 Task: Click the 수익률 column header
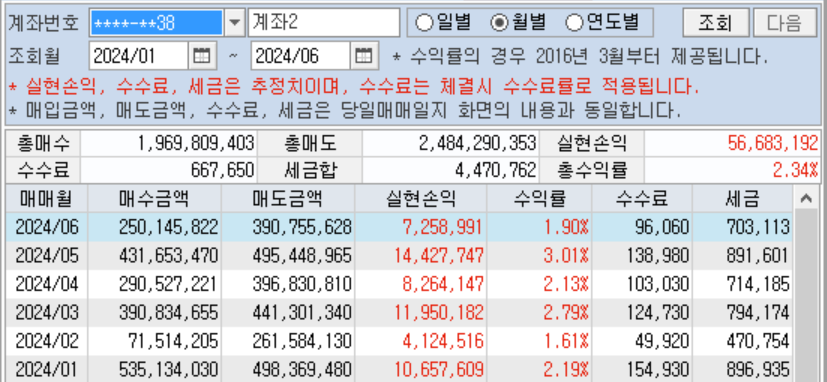tap(540, 198)
